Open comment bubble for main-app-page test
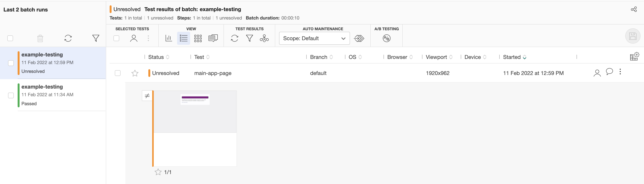This screenshot has height=184, width=644. (609, 72)
